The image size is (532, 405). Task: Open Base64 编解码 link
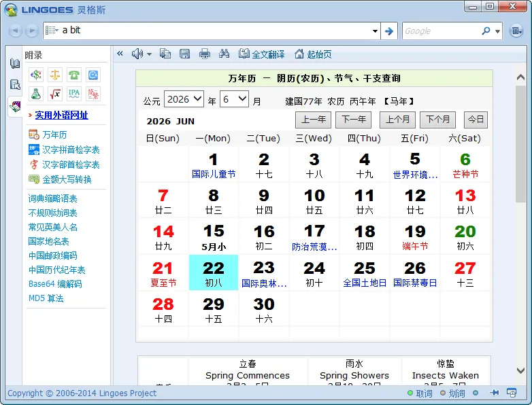click(x=55, y=284)
